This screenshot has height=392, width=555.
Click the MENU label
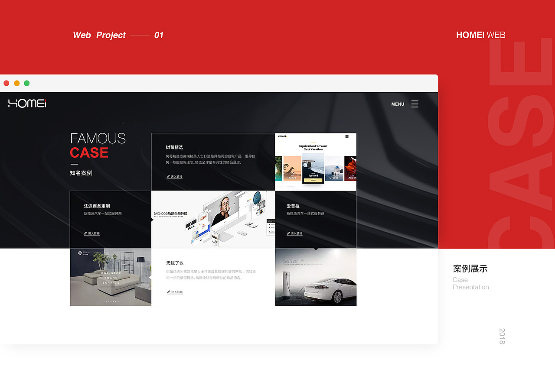click(x=398, y=104)
